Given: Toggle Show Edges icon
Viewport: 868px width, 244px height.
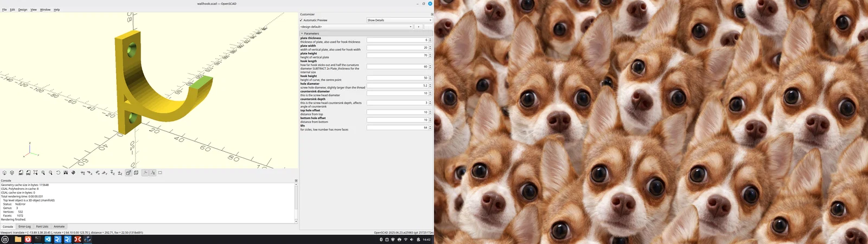Looking at the screenshot, I should pos(160,173).
